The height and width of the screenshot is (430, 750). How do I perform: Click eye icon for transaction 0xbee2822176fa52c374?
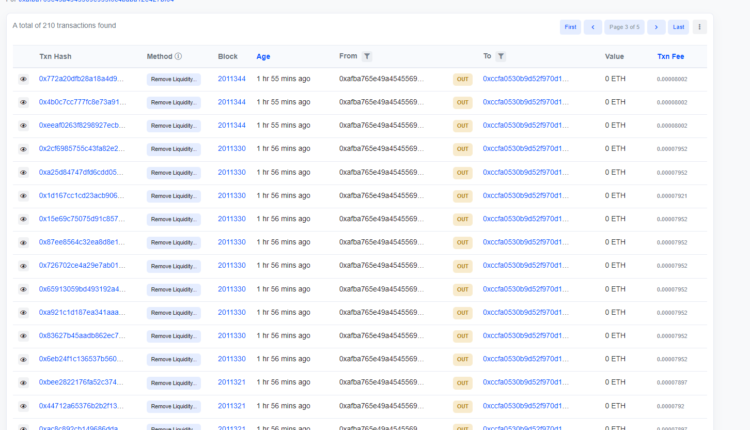(23, 382)
